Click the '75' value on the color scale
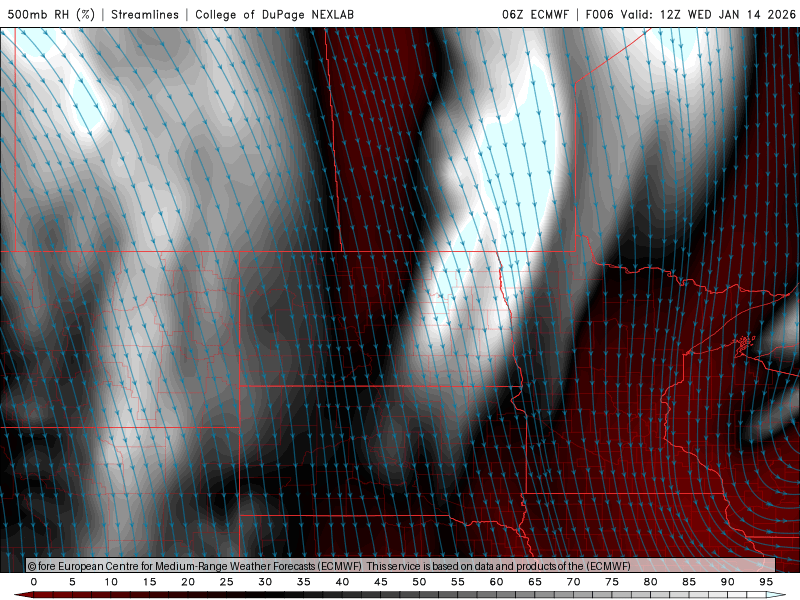800x600 pixels. tap(612, 582)
